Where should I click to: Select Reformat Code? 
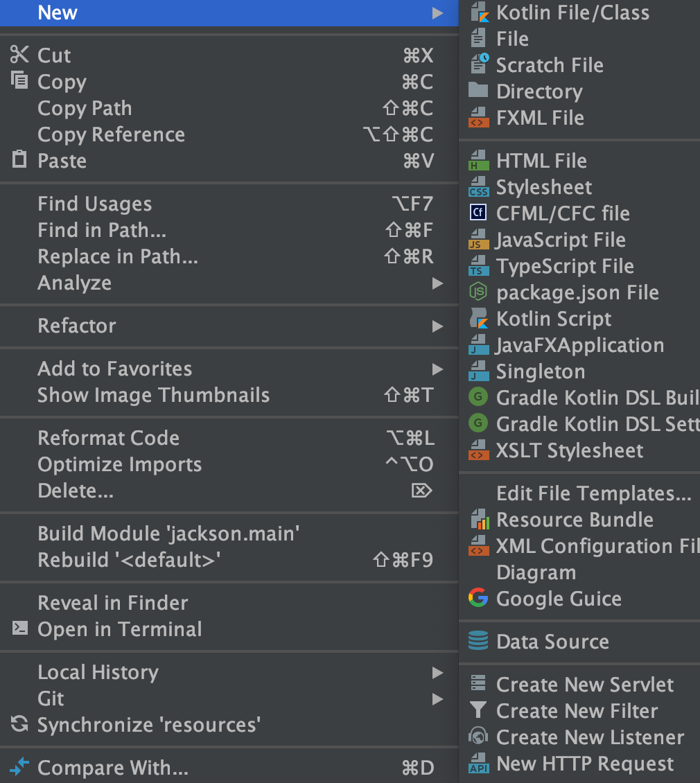(229, 438)
